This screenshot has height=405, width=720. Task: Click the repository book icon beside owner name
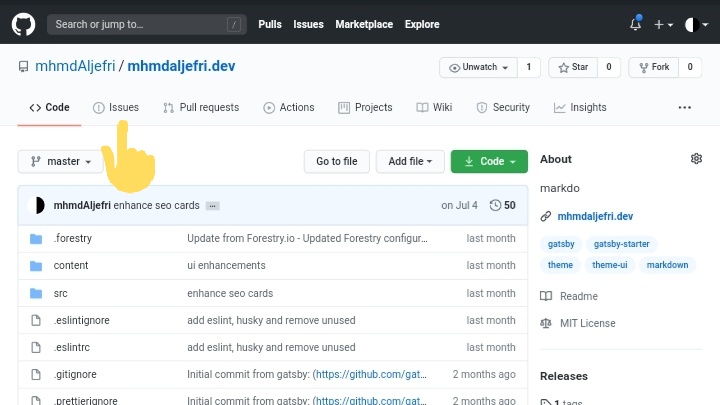coord(23,67)
